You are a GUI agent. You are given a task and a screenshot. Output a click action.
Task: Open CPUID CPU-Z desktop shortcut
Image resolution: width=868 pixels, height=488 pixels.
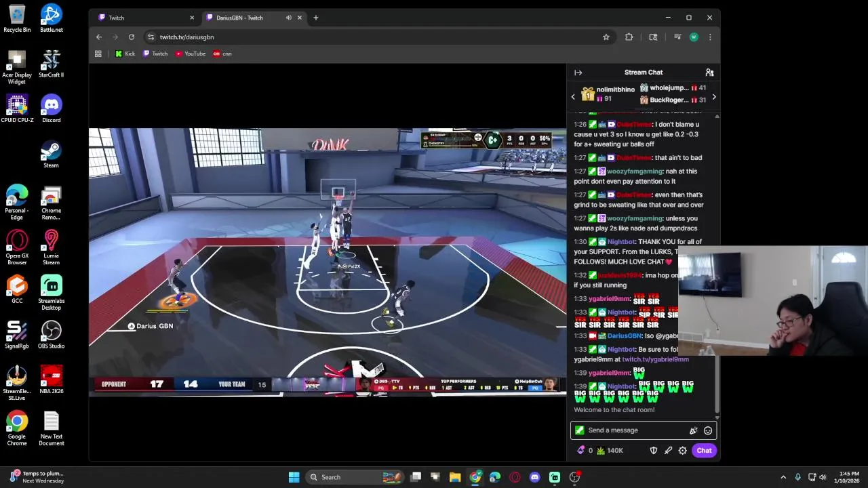click(x=17, y=108)
